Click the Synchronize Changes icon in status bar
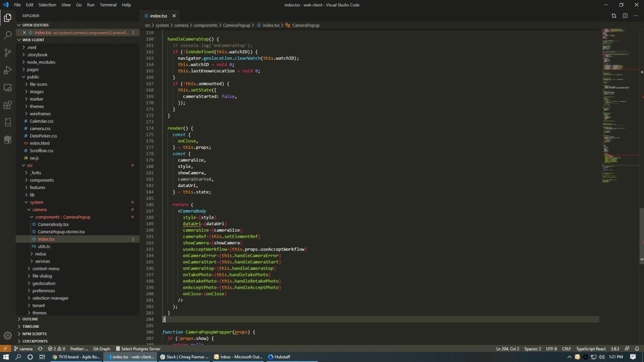This screenshot has height=362, width=644. pyautogui.click(x=40, y=349)
